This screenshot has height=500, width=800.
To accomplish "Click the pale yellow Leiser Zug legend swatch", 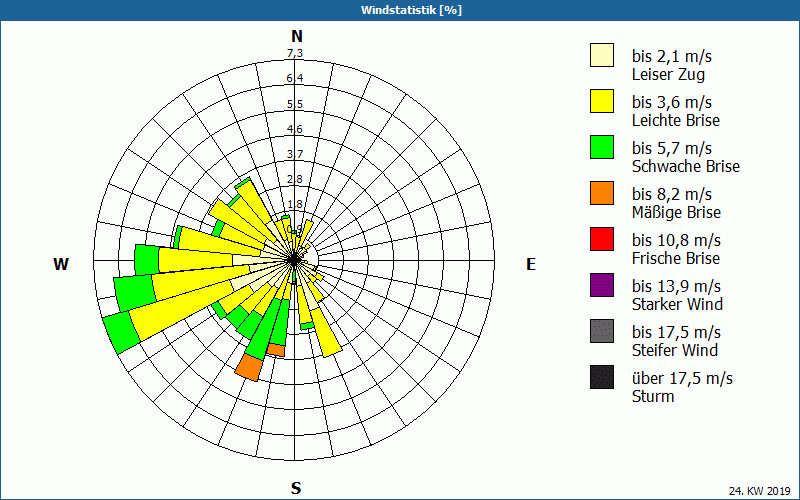I will 602,55.
